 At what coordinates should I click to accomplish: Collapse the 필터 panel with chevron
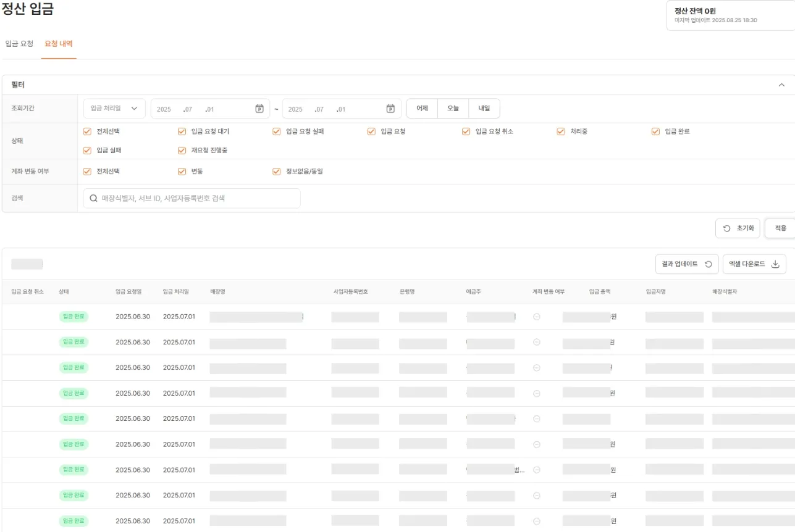click(x=781, y=85)
